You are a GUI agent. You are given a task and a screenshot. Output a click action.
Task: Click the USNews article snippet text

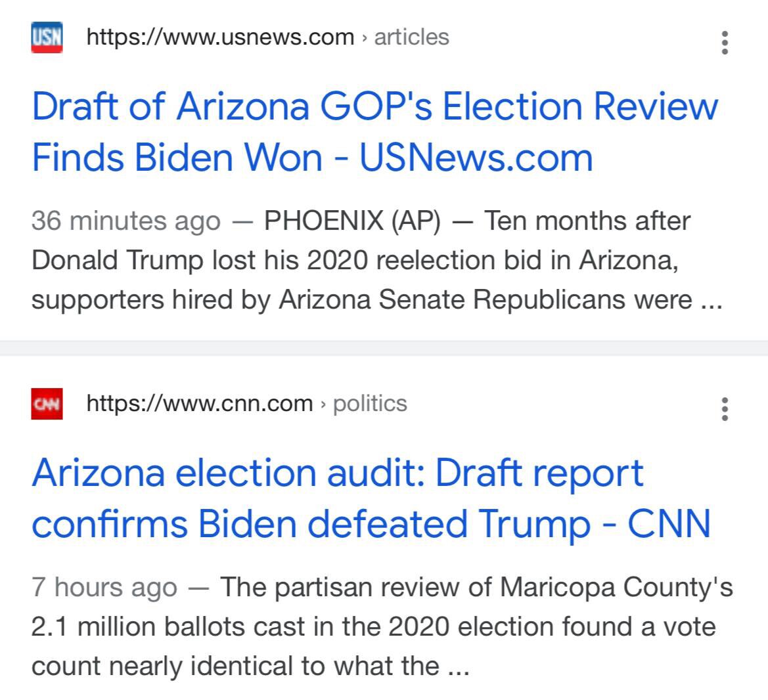tap(378, 260)
